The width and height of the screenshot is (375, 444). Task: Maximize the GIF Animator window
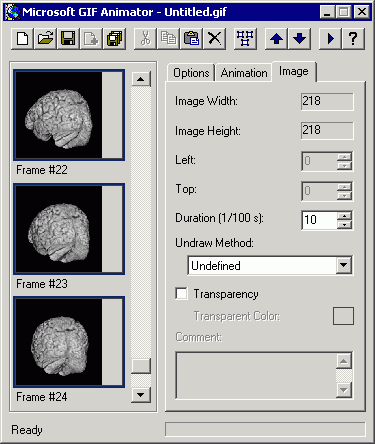click(343, 12)
